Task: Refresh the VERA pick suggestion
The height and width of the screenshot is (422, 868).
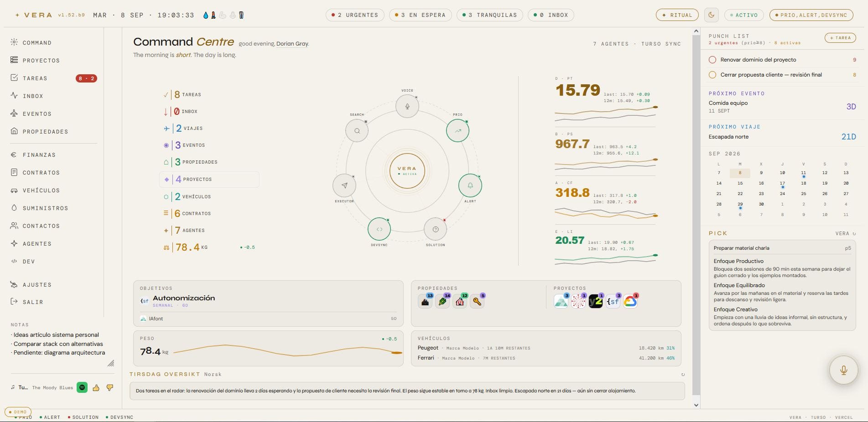Action: pyautogui.click(x=854, y=234)
